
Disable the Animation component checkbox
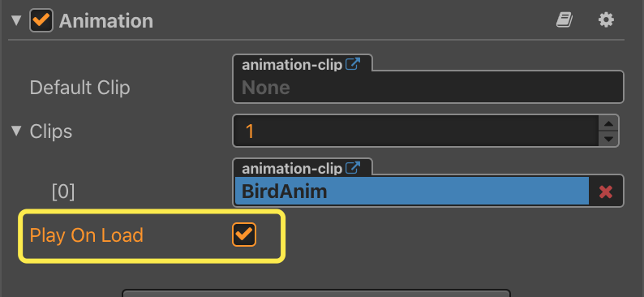point(41,20)
